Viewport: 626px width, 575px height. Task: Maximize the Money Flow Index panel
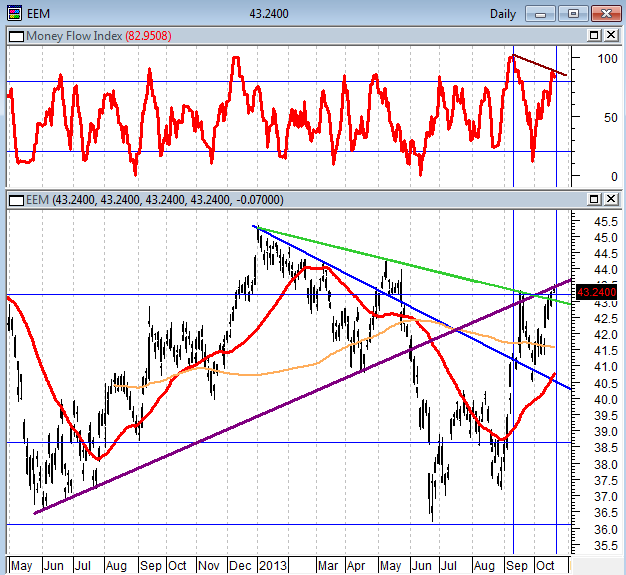[x=594, y=36]
